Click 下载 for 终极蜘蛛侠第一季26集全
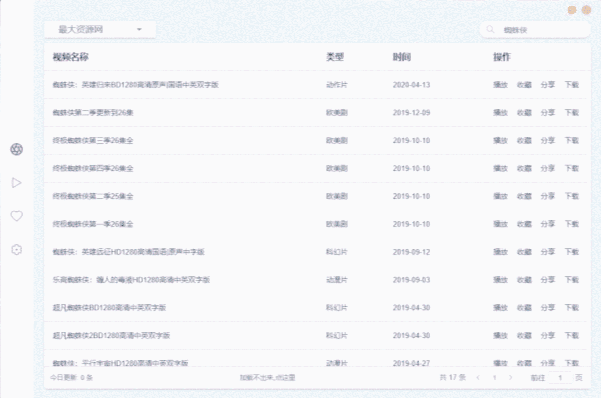The height and width of the screenshot is (398, 601). coord(571,224)
